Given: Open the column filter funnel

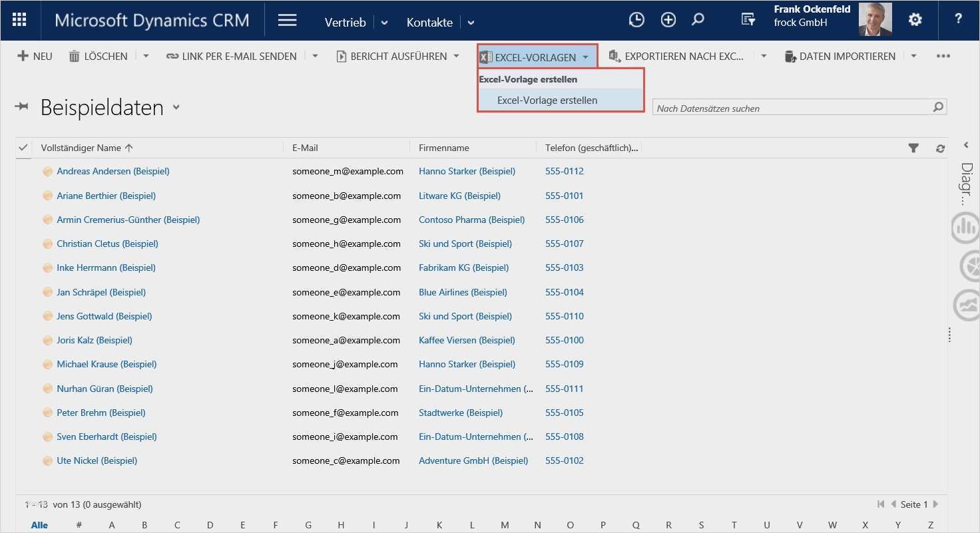Looking at the screenshot, I should coord(913,148).
